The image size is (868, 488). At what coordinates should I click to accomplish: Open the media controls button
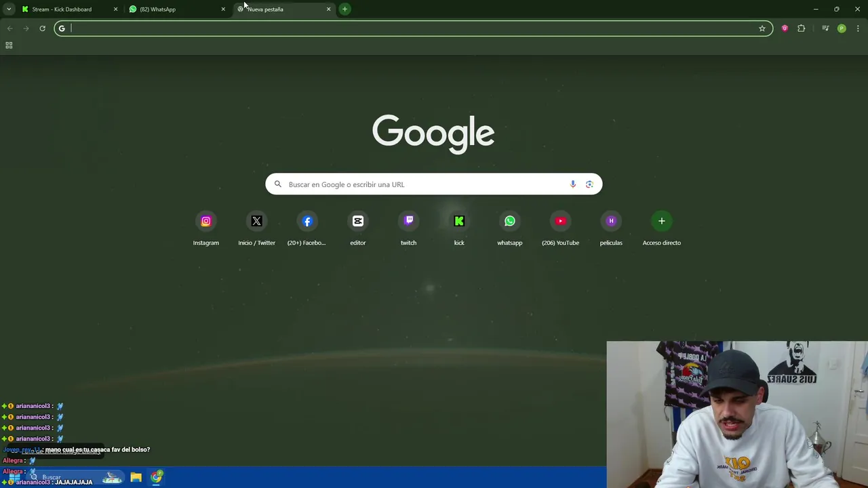825,28
